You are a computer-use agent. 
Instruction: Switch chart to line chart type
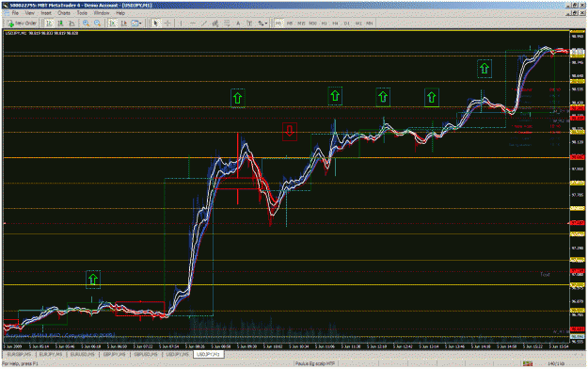point(72,24)
